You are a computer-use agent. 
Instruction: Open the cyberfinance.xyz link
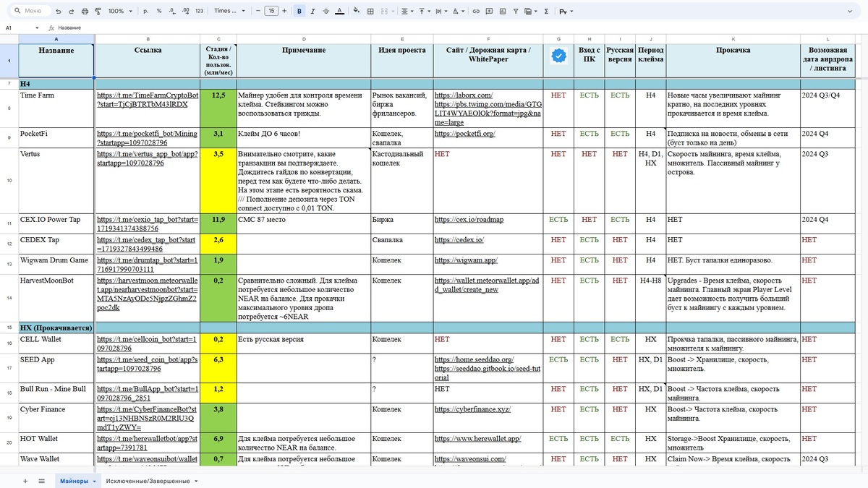pyautogui.click(x=472, y=409)
